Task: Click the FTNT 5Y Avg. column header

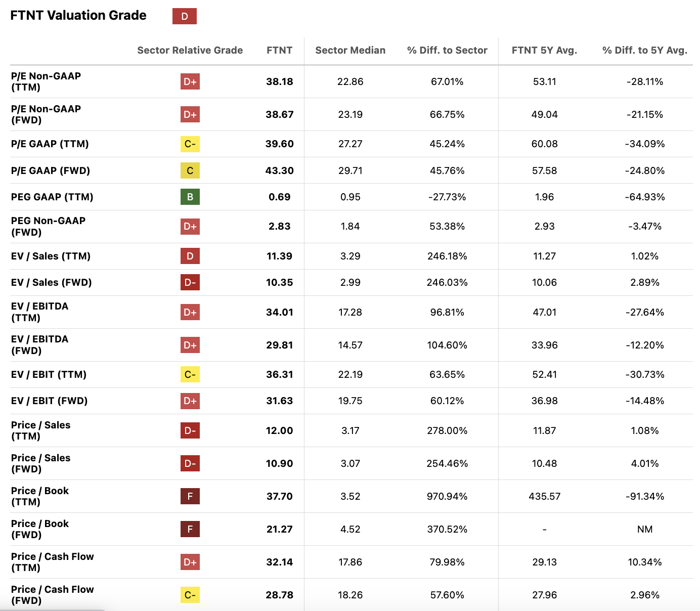Action: tap(544, 50)
